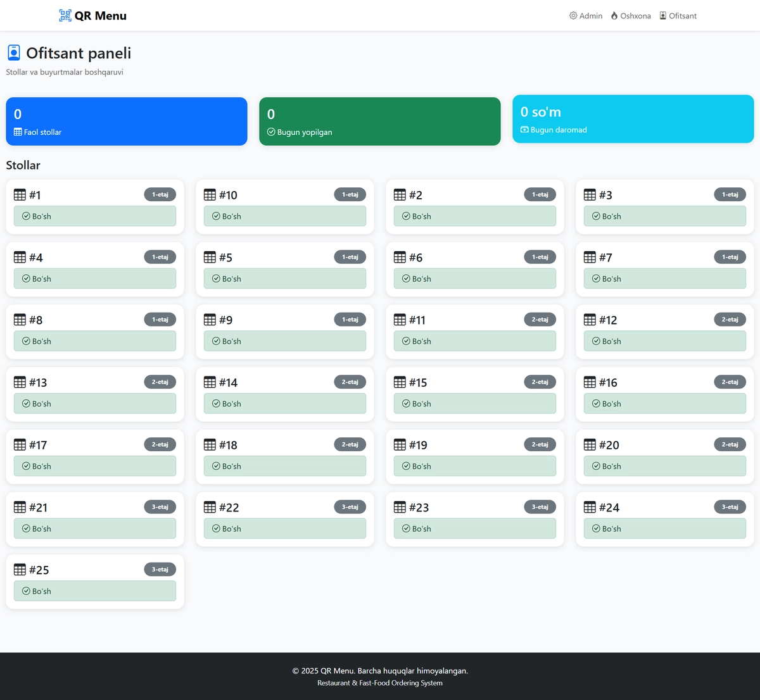Screen dimensions: 760x700
Task: Click the Stollar section heading
Action: (23, 165)
